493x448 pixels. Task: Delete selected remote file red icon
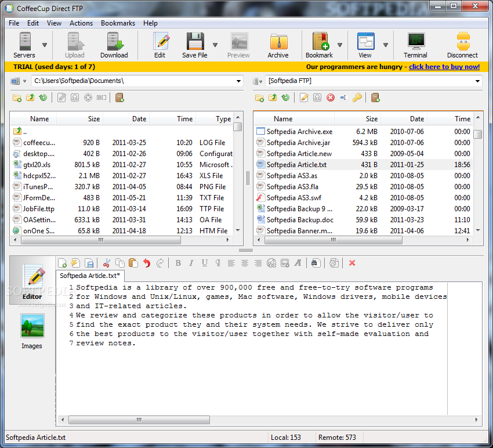[x=331, y=98]
